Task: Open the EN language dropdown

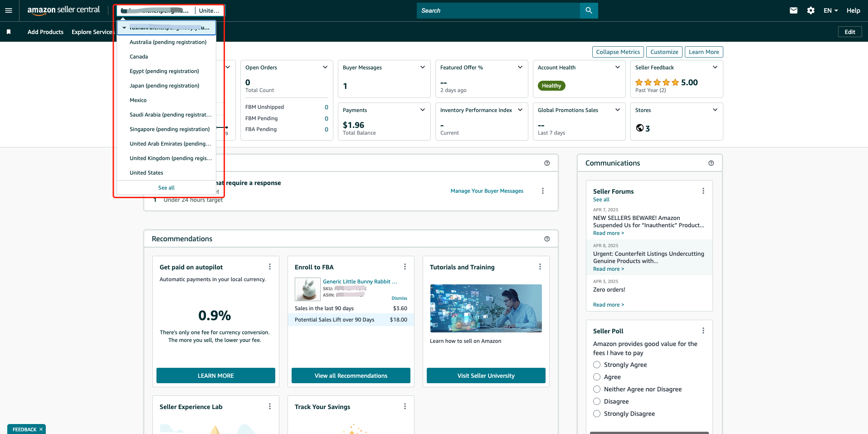Action: pos(831,10)
